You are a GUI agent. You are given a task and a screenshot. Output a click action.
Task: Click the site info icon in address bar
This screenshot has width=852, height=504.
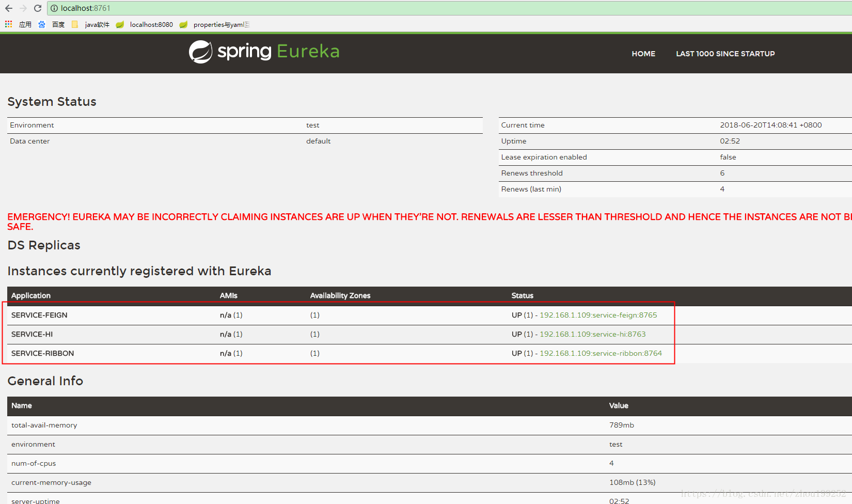[54, 8]
